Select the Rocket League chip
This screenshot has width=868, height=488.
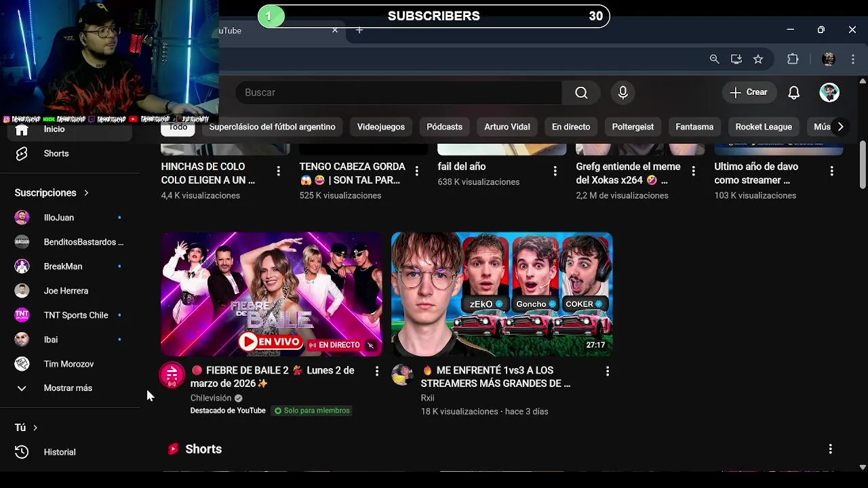click(x=764, y=127)
